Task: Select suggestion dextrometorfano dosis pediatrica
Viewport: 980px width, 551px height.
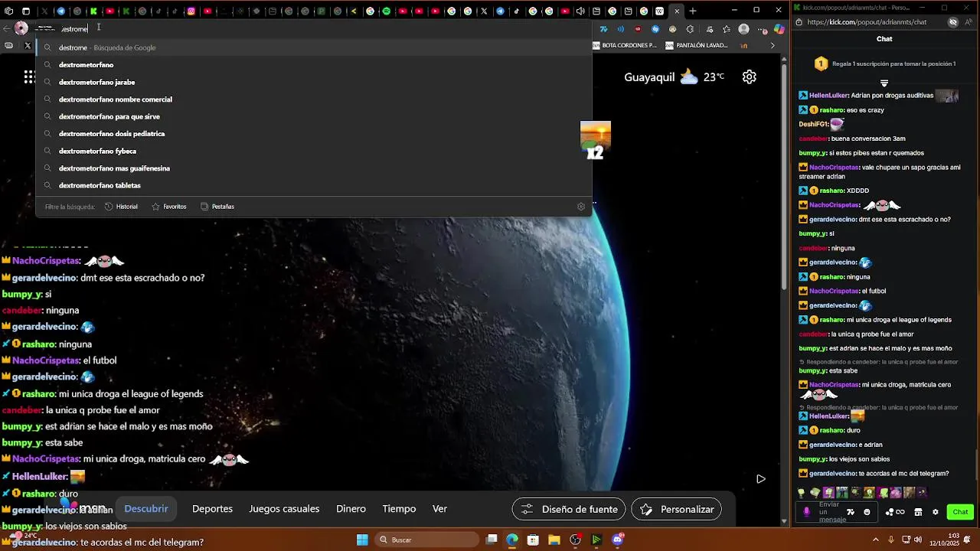Action: click(314, 134)
